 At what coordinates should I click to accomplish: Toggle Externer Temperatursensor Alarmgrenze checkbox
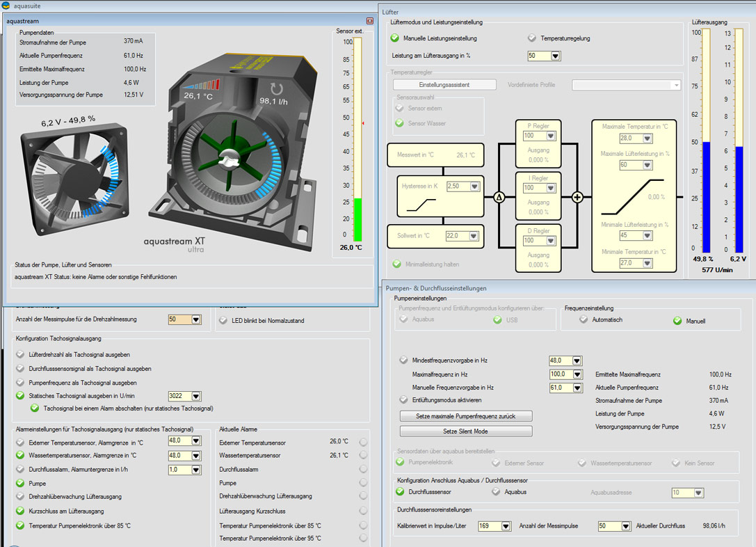click(19, 442)
